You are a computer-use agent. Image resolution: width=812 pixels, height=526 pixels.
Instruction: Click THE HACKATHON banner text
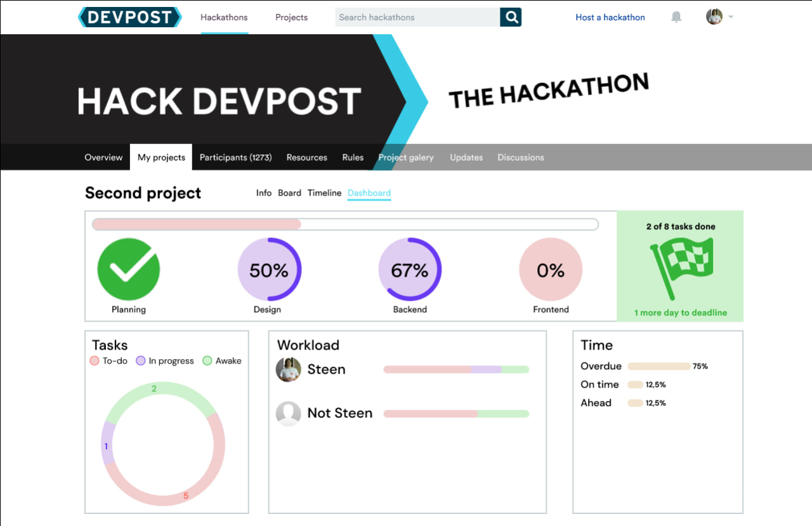(x=549, y=90)
